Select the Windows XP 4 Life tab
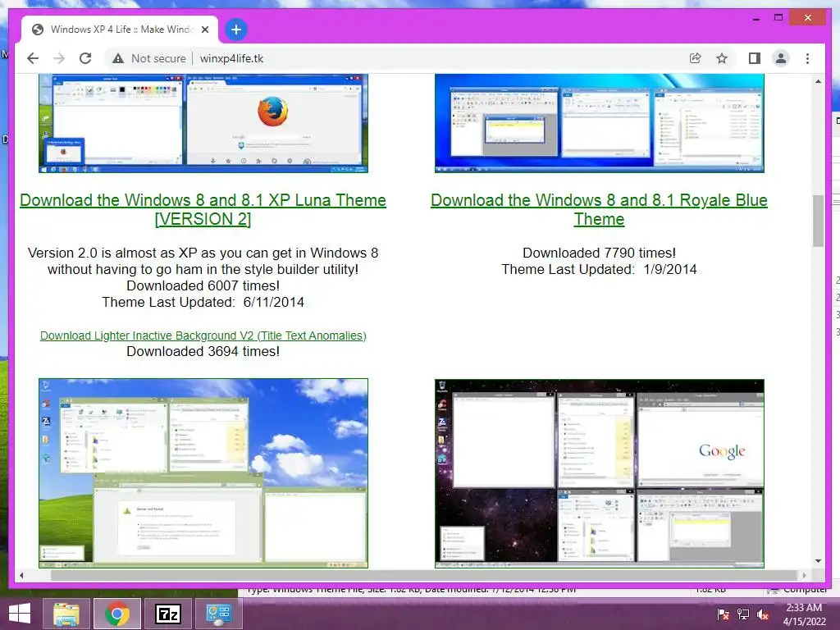This screenshot has height=630, width=840. pyautogui.click(x=120, y=30)
